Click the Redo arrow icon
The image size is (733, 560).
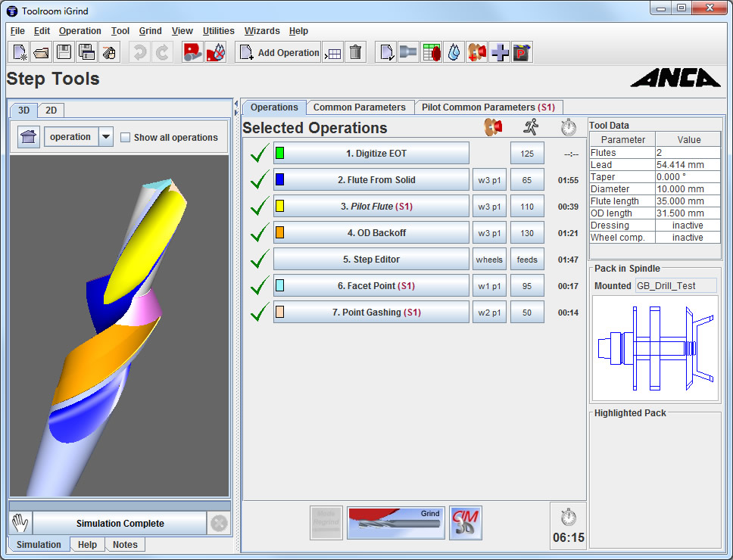(x=162, y=52)
